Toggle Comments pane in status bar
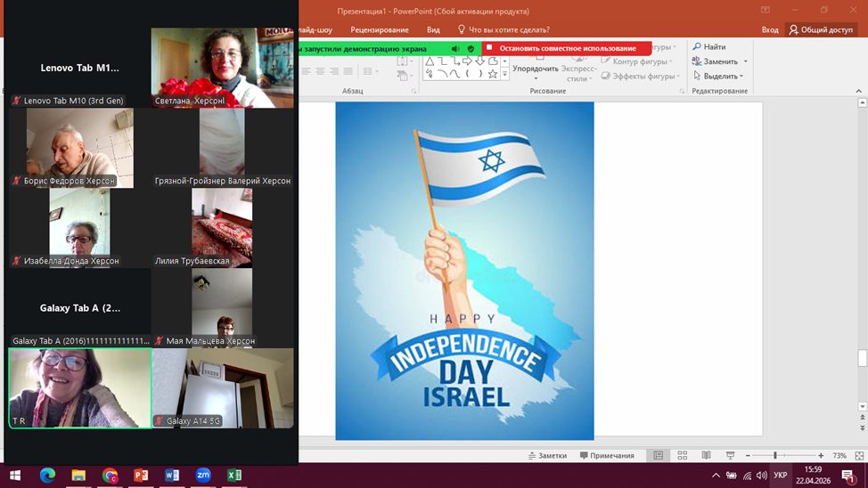Image resolution: width=868 pixels, height=488 pixels. pos(605,456)
